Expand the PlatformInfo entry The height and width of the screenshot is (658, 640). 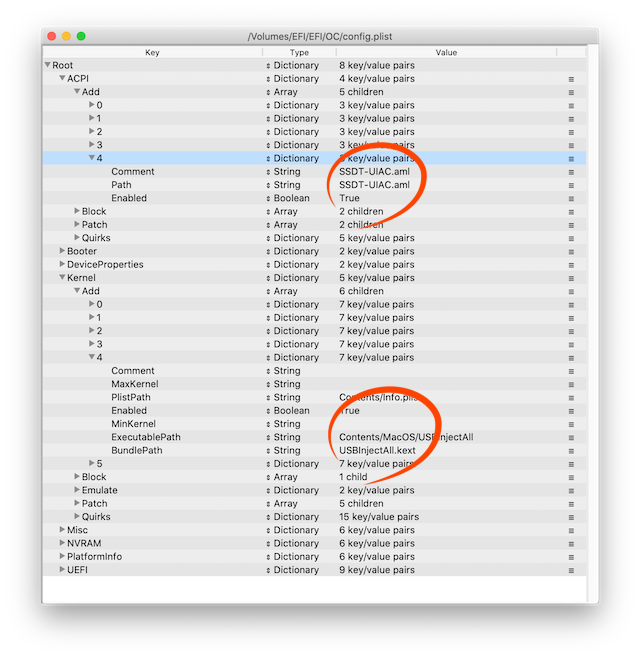tap(62, 556)
